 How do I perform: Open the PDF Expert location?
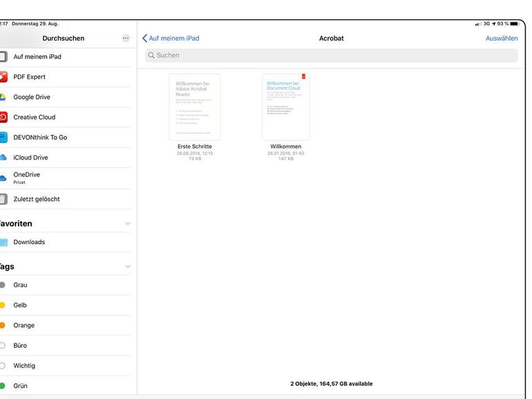pos(65,77)
